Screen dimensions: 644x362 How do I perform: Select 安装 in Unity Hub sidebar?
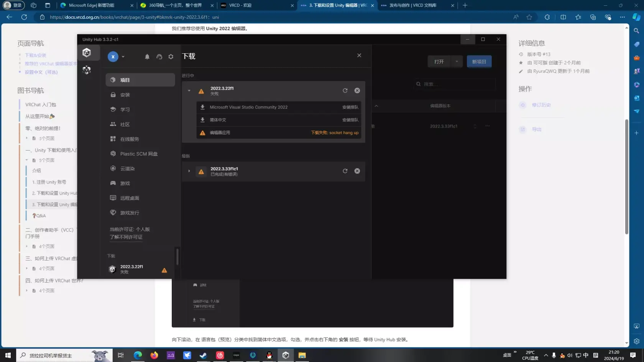pyautogui.click(x=140, y=95)
